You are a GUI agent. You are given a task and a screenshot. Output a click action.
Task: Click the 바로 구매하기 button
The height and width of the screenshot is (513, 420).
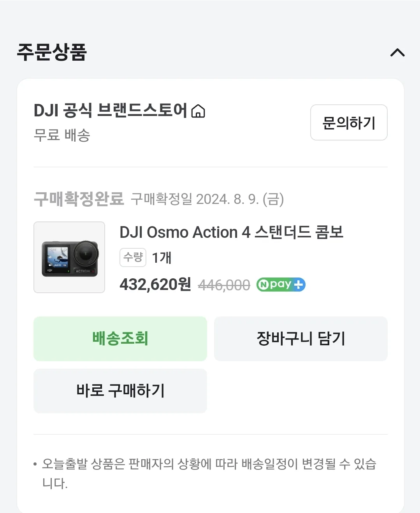[120, 391]
